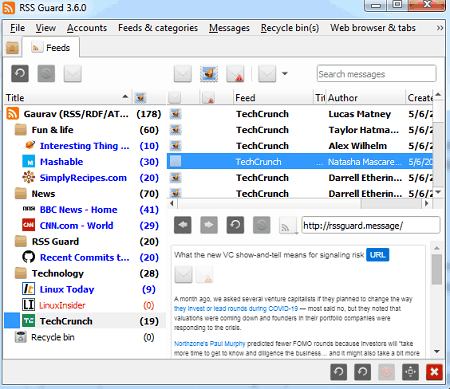Screen dimensions: 450x389
Task: Open the Accounts menu
Action: click(87, 28)
